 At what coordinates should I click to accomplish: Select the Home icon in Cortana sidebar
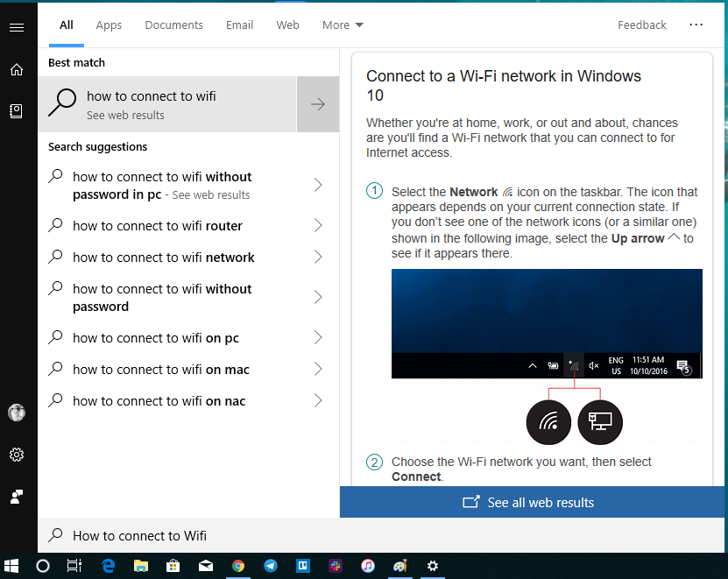[15, 68]
